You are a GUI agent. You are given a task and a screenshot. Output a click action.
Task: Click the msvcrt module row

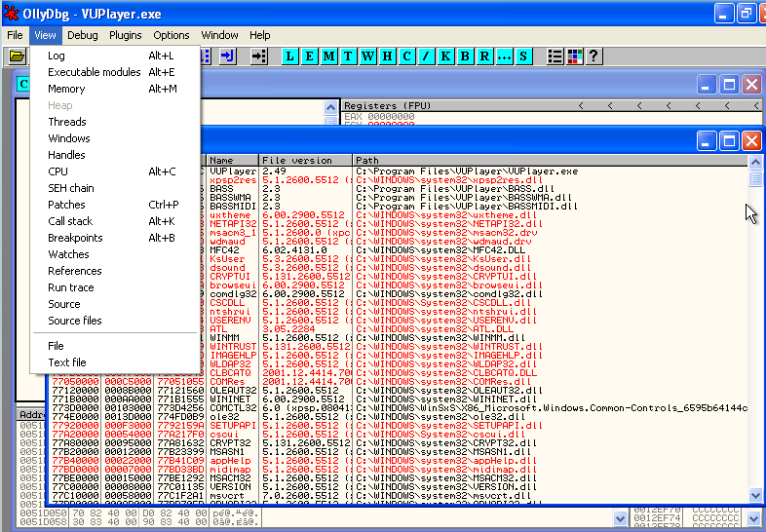tap(399, 497)
